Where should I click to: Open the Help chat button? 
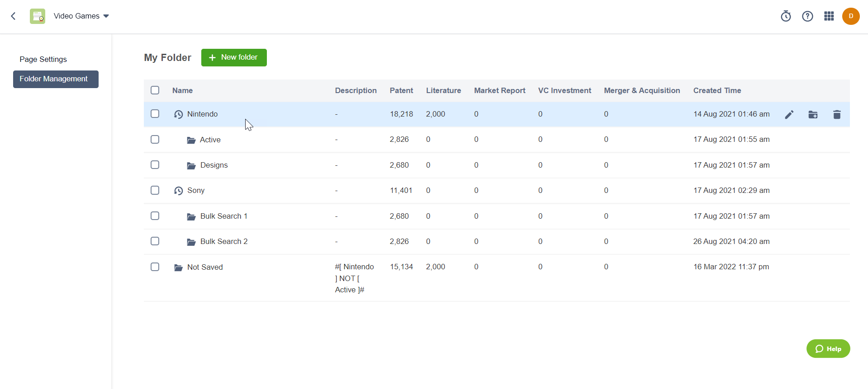click(x=828, y=349)
